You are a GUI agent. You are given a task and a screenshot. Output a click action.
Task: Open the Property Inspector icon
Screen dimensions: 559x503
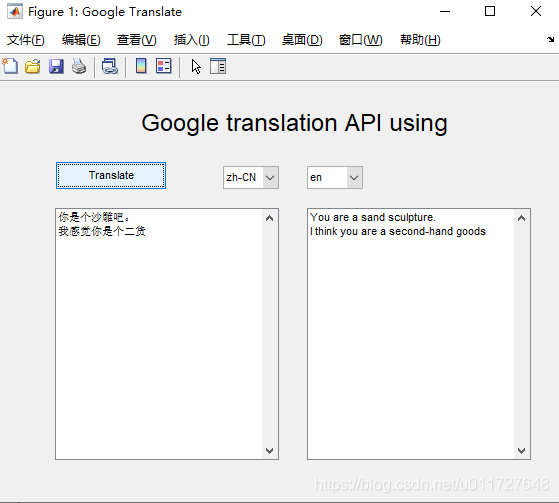coord(218,66)
